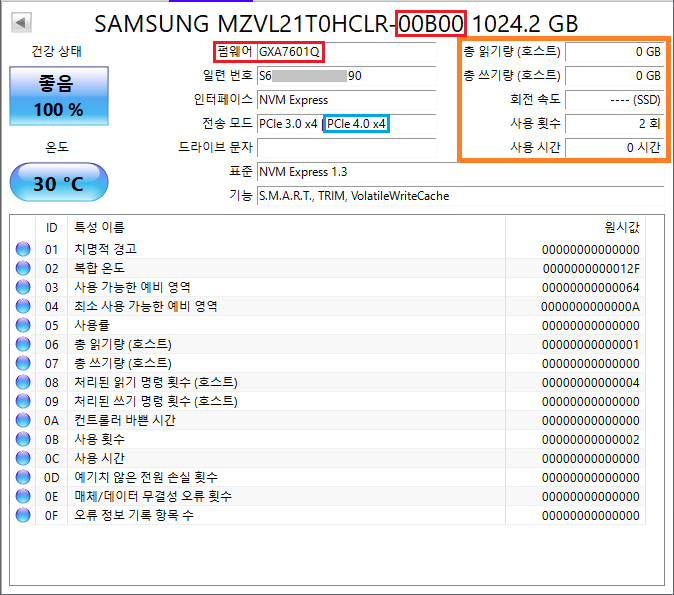Click total host writes value 0 GB
The width and height of the screenshot is (674, 595).
615,76
